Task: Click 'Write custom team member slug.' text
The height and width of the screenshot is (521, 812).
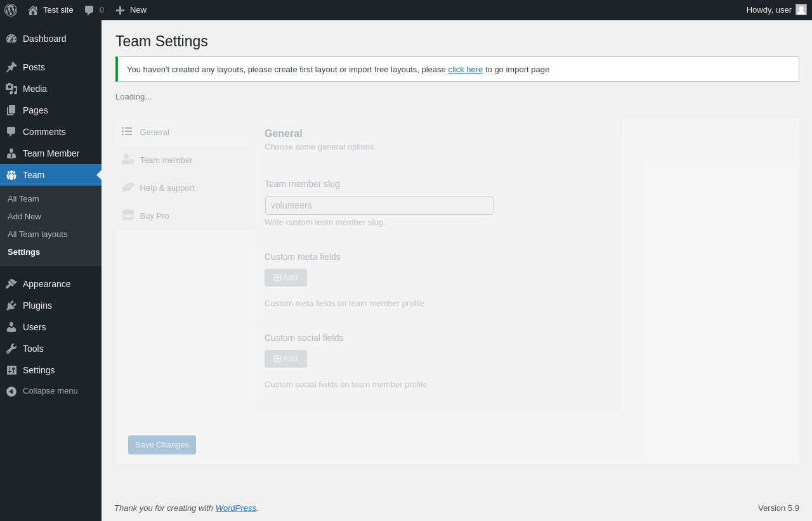Action: click(x=325, y=222)
